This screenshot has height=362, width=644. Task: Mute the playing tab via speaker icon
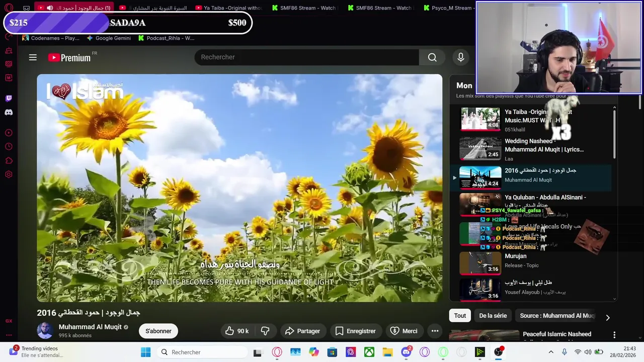pos(50,8)
